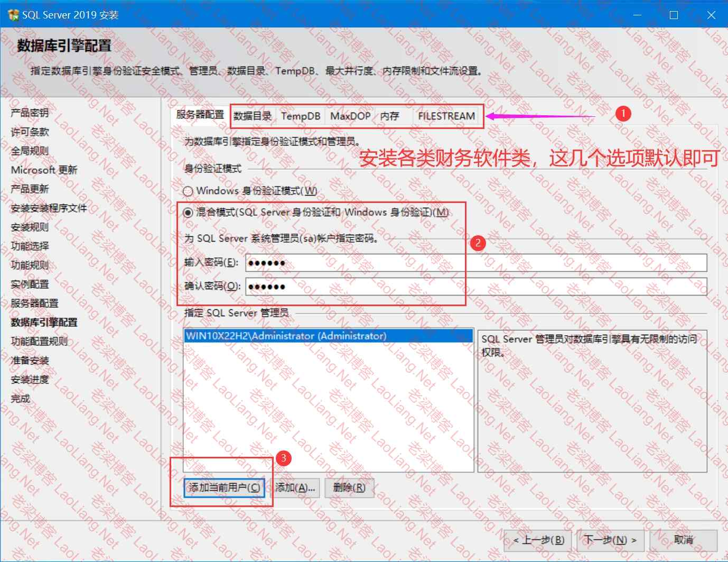
Task: Maximize the SQL Server setup window
Action: 674,15
